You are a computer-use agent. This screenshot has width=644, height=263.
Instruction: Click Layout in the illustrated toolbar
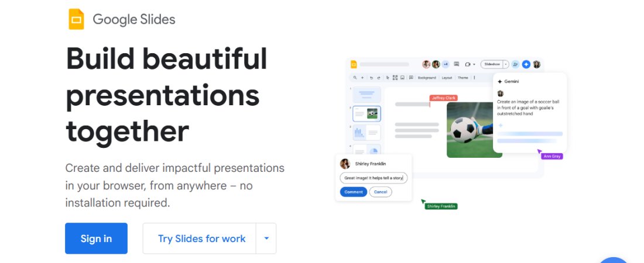447,78
